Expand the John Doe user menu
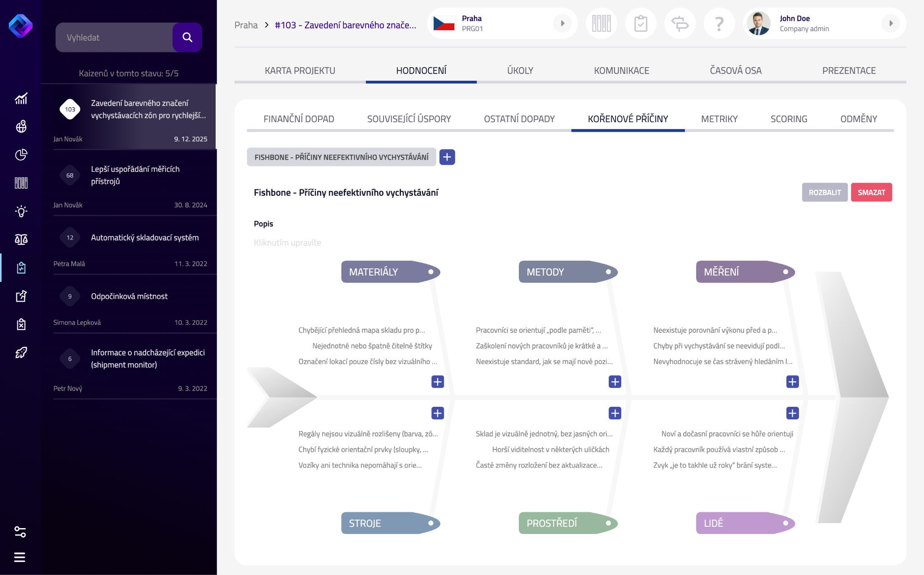924x575 pixels. click(x=891, y=23)
